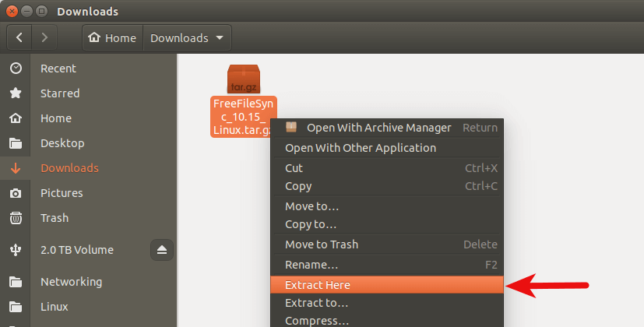
Task: Go back with the left arrow button
Action: tap(19, 37)
